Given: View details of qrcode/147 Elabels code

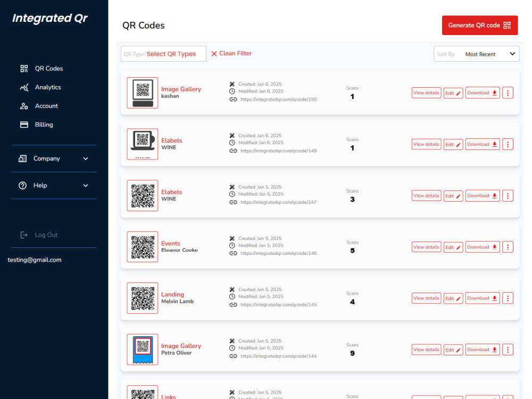Looking at the screenshot, I should (426, 196).
